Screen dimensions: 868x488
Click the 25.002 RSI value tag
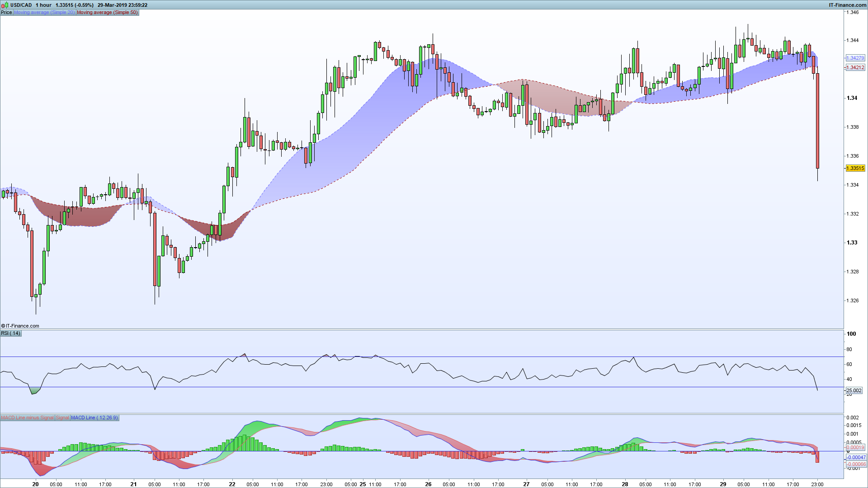[x=854, y=390]
